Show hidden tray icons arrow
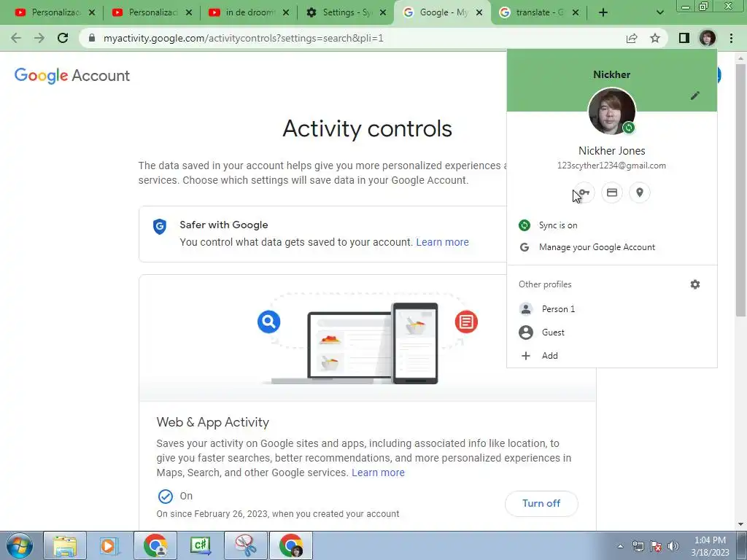Viewport: 747px width, 560px height. click(620, 546)
